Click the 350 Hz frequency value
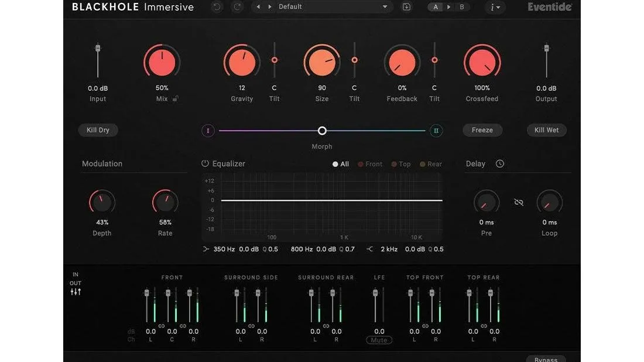Image resolution: width=644 pixels, height=362 pixels. [x=224, y=249]
